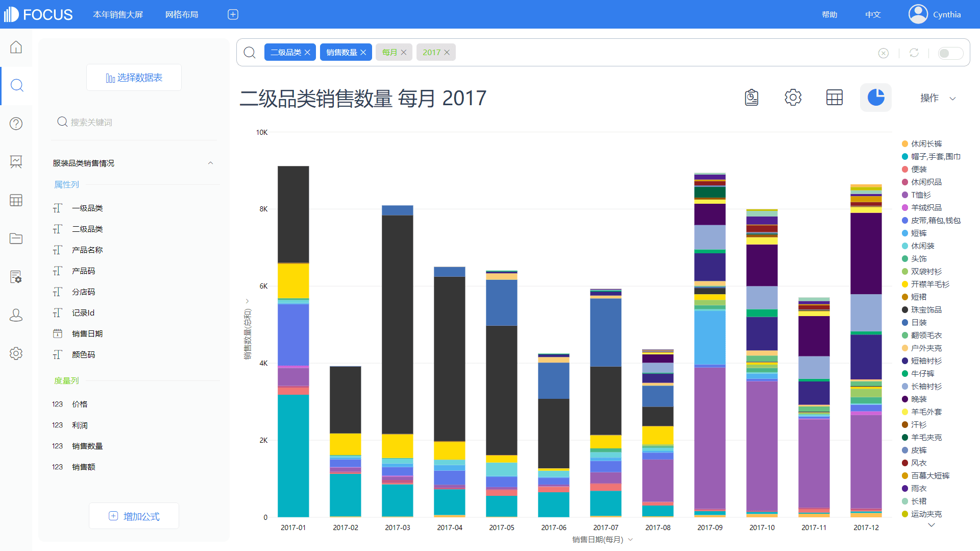980x551 pixels.
Task: Click the 2017-03 bar in the chart
Action: pos(398,361)
